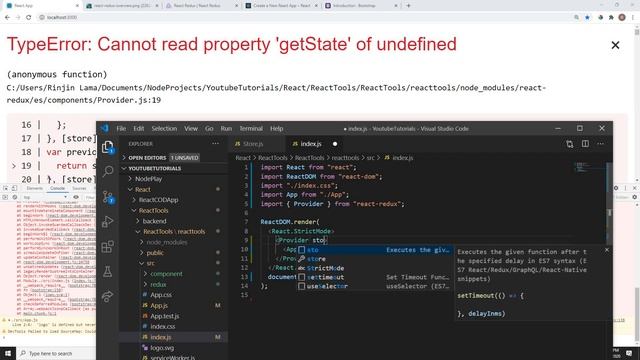Open the File menu in VS Code
640x360 pixels.
click(x=121, y=128)
